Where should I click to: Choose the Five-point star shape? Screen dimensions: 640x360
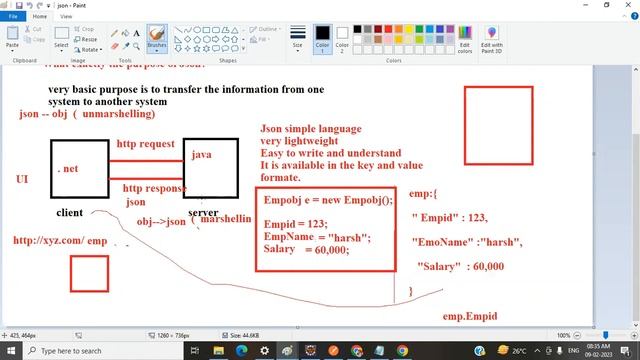[197, 49]
